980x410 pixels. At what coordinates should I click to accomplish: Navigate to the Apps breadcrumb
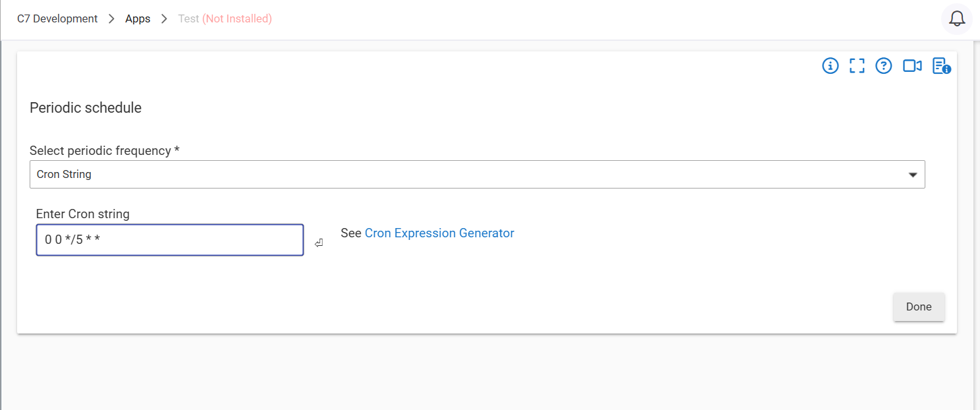click(138, 19)
